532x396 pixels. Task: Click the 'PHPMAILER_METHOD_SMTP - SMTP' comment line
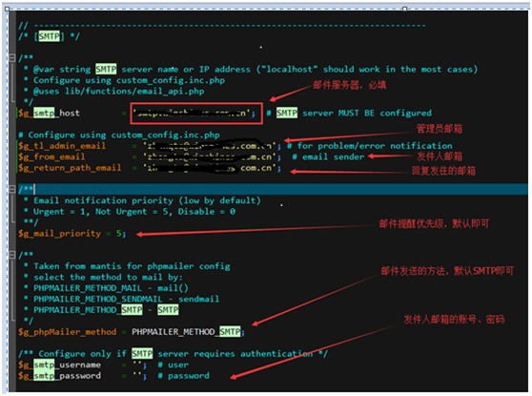(101, 309)
